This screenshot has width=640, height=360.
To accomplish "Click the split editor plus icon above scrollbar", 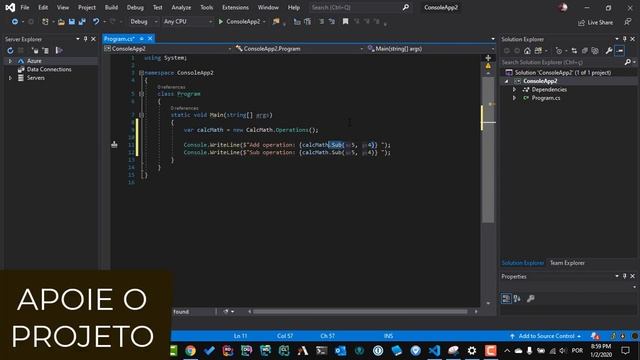I will click(x=488, y=58).
